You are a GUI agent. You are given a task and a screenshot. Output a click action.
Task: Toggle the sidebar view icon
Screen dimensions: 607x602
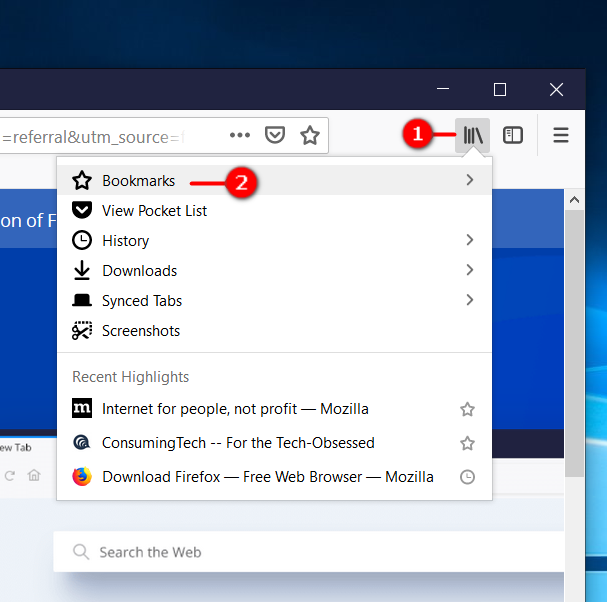513,135
